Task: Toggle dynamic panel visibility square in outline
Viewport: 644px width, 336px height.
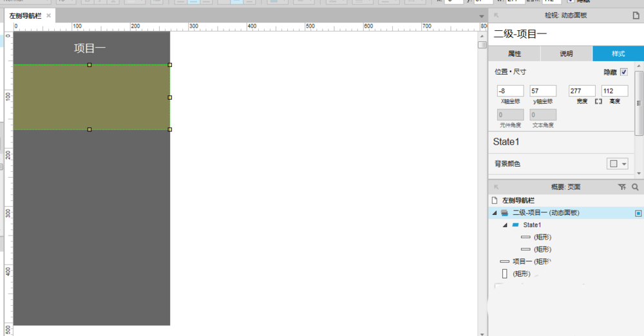Action: click(x=638, y=213)
